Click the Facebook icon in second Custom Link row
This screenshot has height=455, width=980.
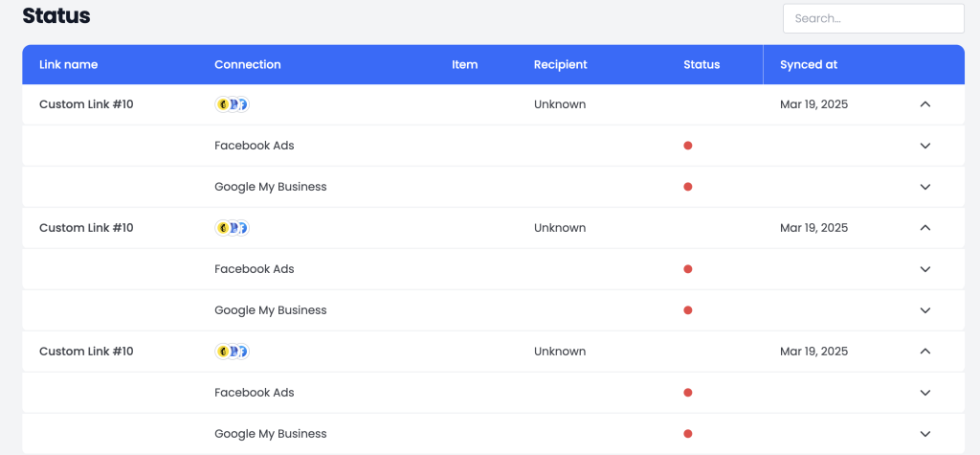(242, 228)
